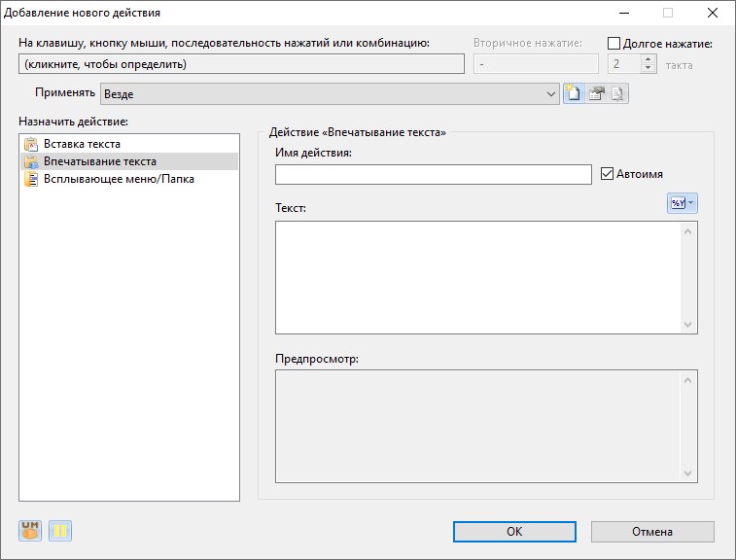Select the Вставка текста action

tap(129, 144)
